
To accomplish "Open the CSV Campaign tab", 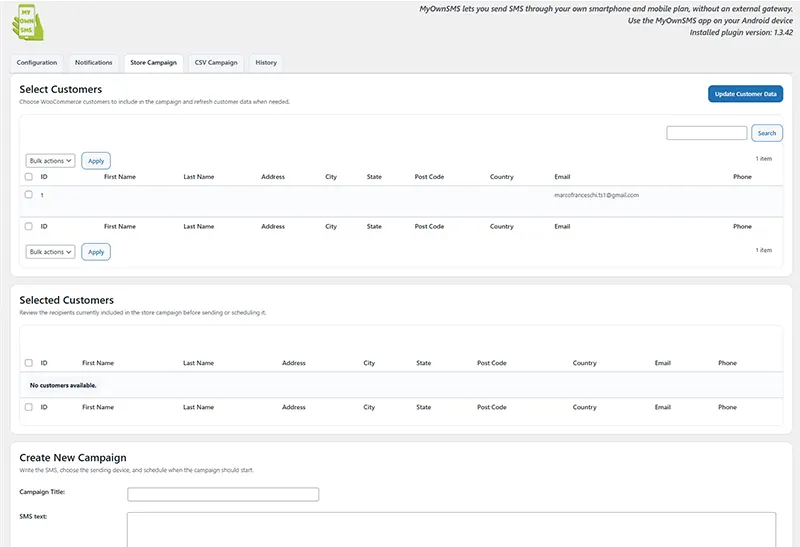I will (x=215, y=63).
